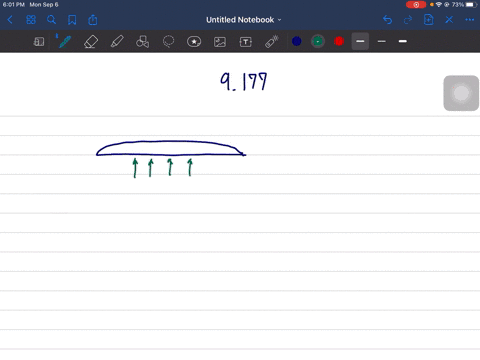Viewport: 480px width, 360px height.
Task: Choose the dark blue pen color
Action: coord(297,41)
